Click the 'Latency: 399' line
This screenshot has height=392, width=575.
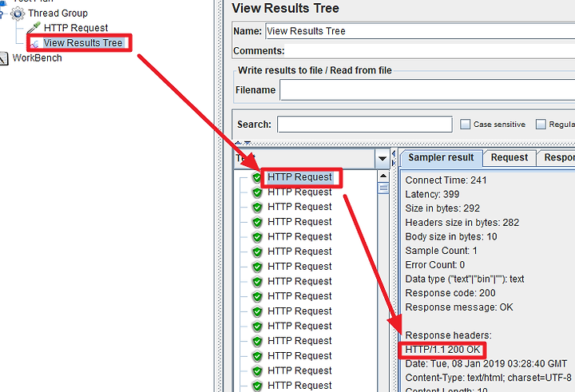[432, 194]
